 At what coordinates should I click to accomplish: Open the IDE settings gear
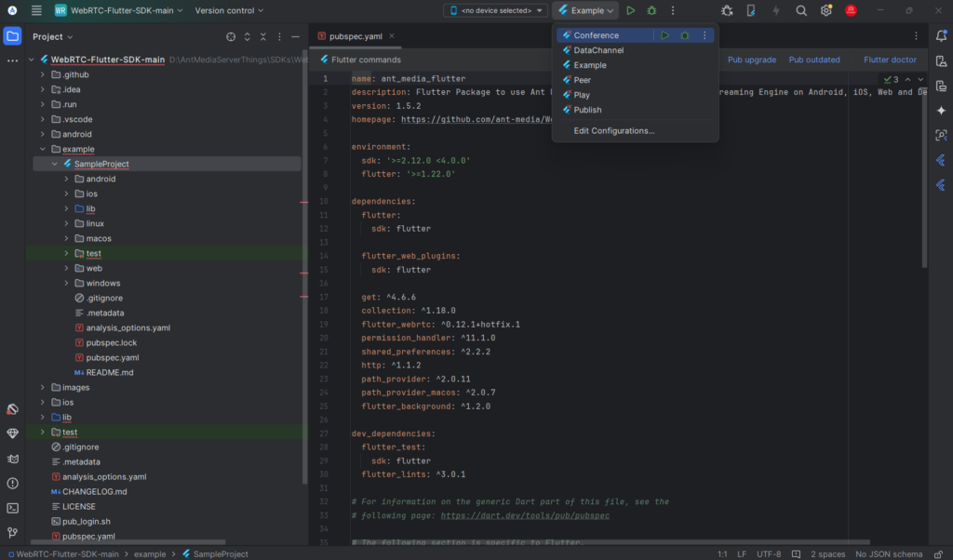pyautogui.click(x=825, y=10)
